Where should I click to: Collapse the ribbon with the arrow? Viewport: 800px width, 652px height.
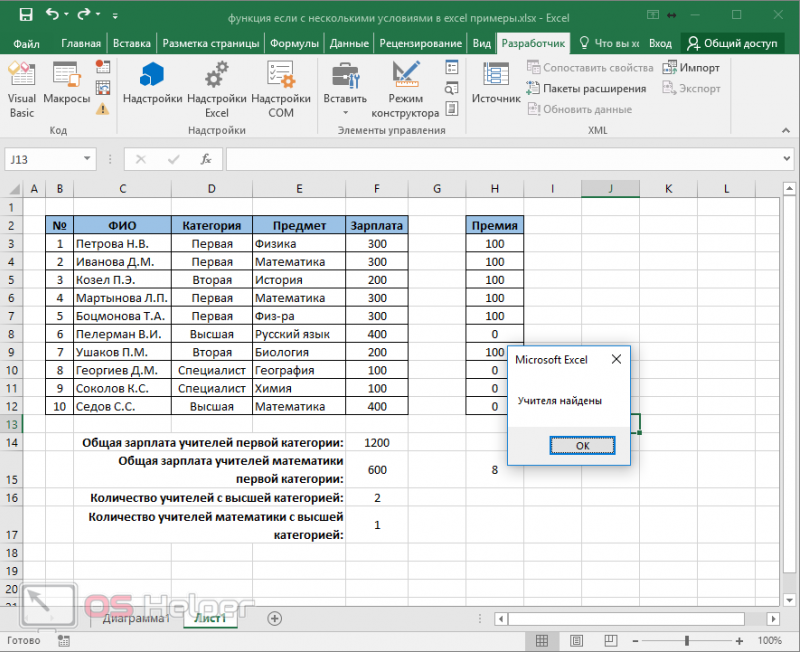786,131
